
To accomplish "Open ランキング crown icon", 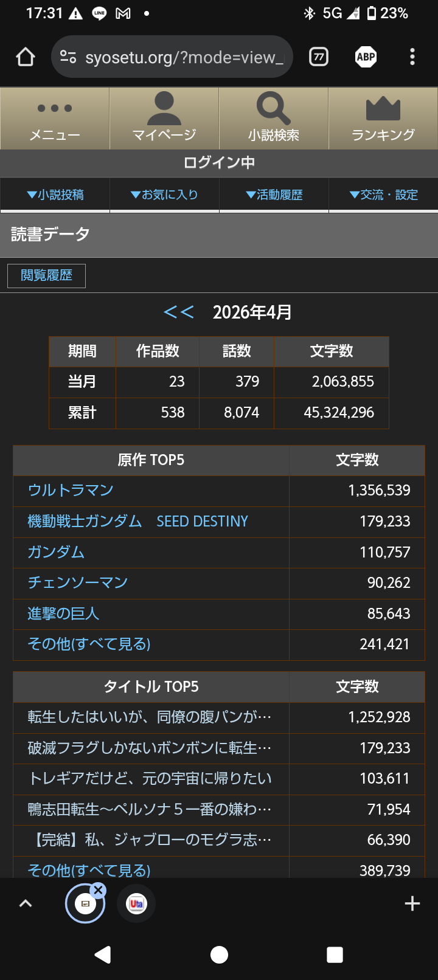I will tap(383, 109).
